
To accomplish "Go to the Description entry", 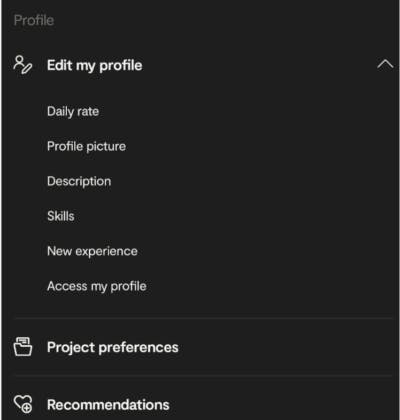I will (x=79, y=181).
